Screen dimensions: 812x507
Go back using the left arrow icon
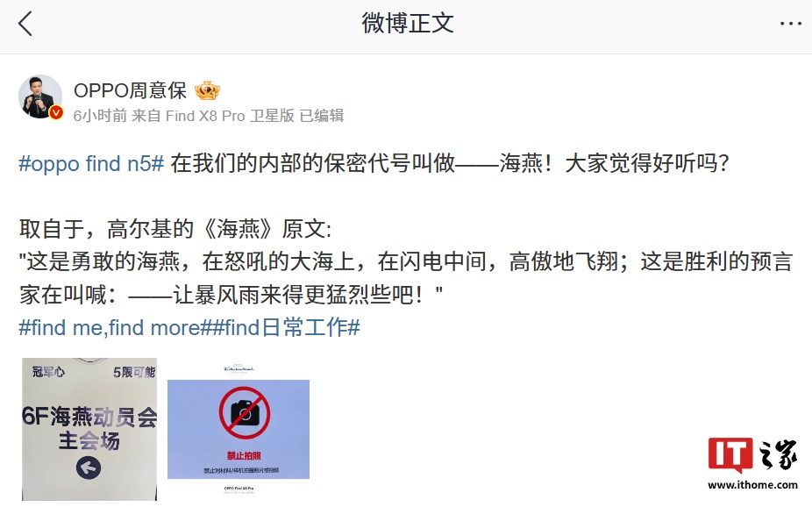pyautogui.click(x=25, y=24)
